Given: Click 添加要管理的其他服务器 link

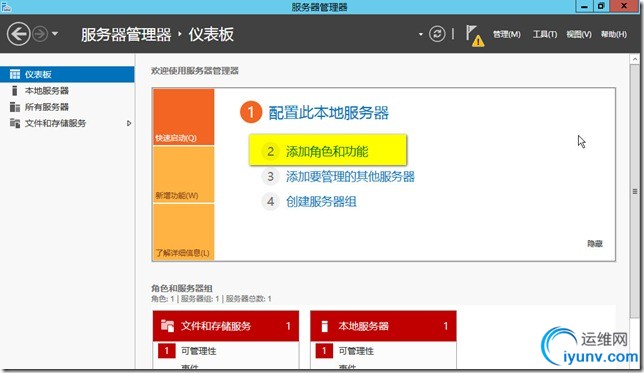Looking at the screenshot, I should pos(350,177).
